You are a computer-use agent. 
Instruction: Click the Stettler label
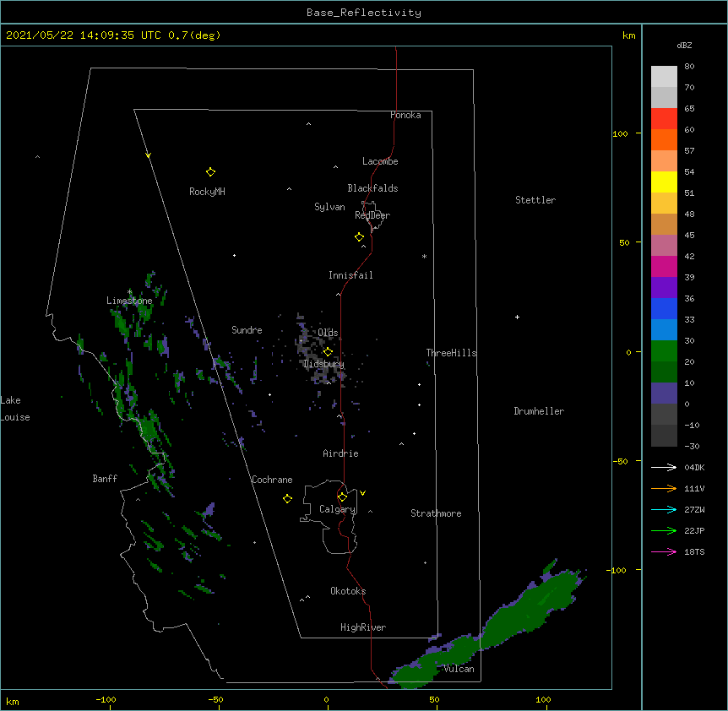(535, 200)
